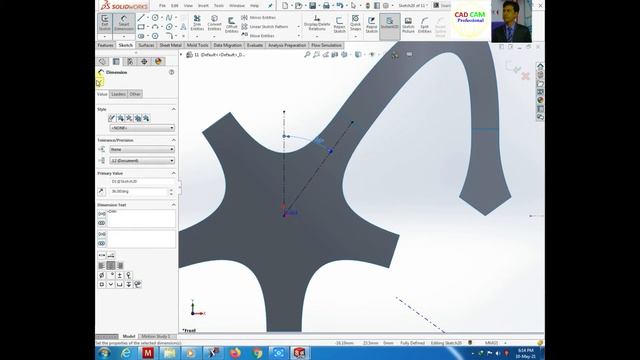Insert the diameter symbol into text
The width and height of the screenshot is (640, 360).
(x=102, y=276)
